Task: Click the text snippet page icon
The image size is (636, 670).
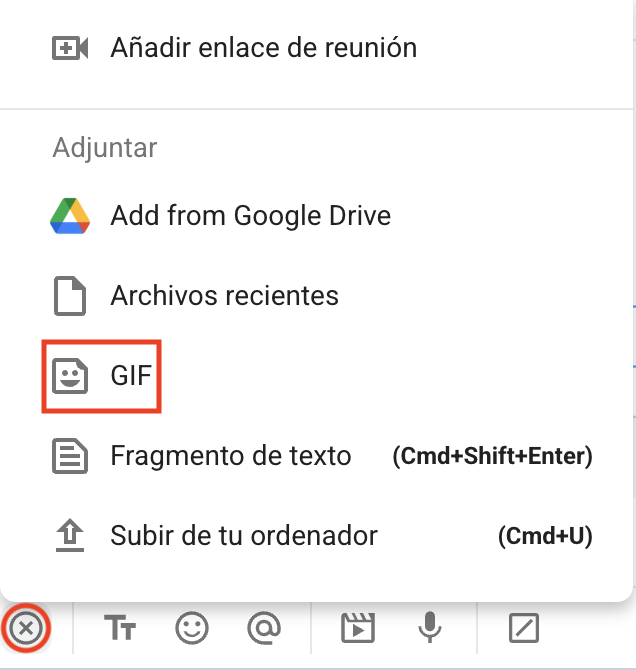Action: point(70,457)
